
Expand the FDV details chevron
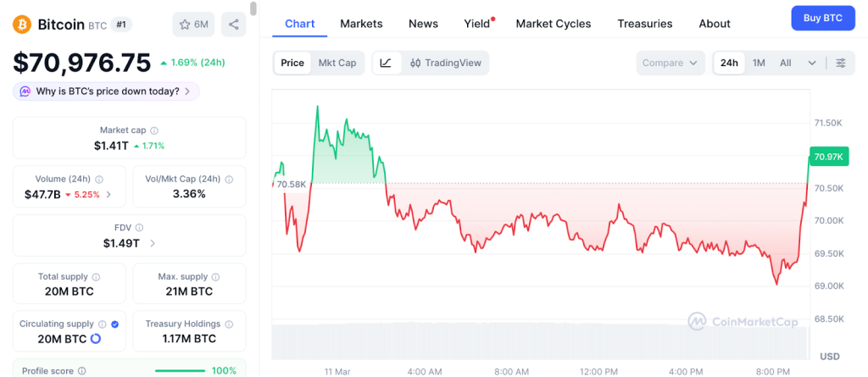pos(153,243)
